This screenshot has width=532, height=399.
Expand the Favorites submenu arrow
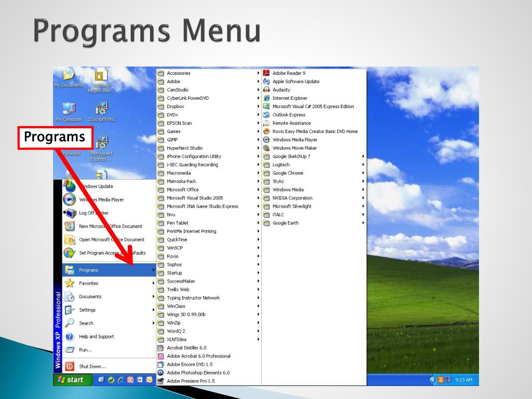coord(153,283)
